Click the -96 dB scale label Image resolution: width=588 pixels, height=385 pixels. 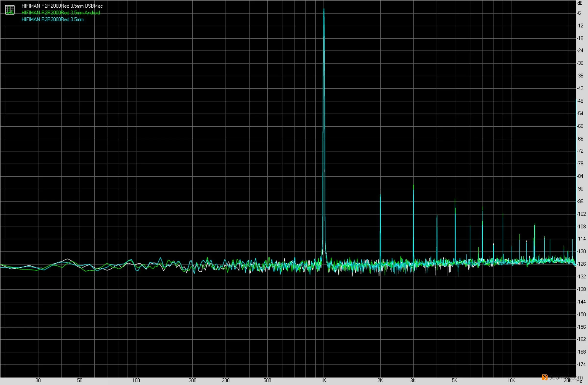580,202
